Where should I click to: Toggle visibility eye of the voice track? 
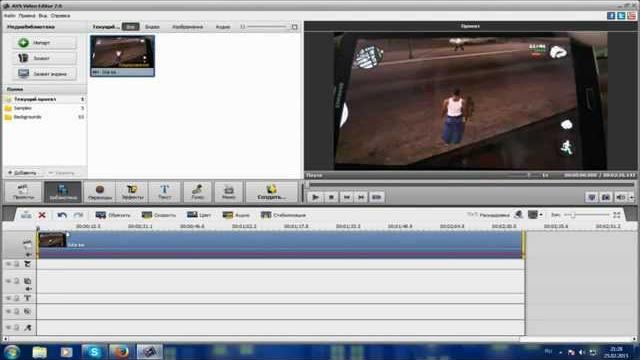tap(8, 327)
